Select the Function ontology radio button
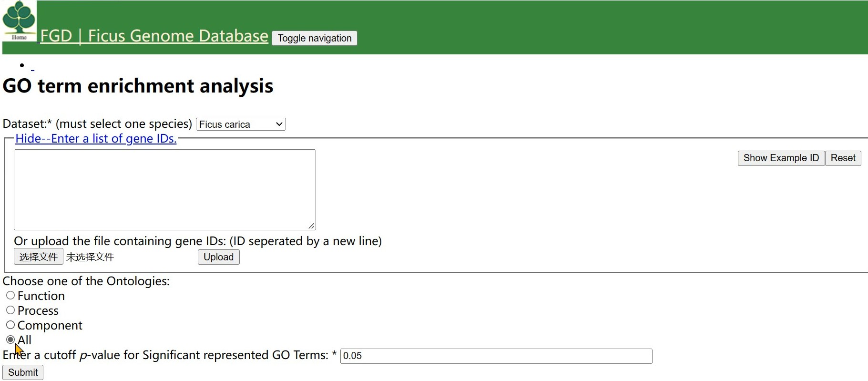The height and width of the screenshot is (381, 868). click(10, 296)
